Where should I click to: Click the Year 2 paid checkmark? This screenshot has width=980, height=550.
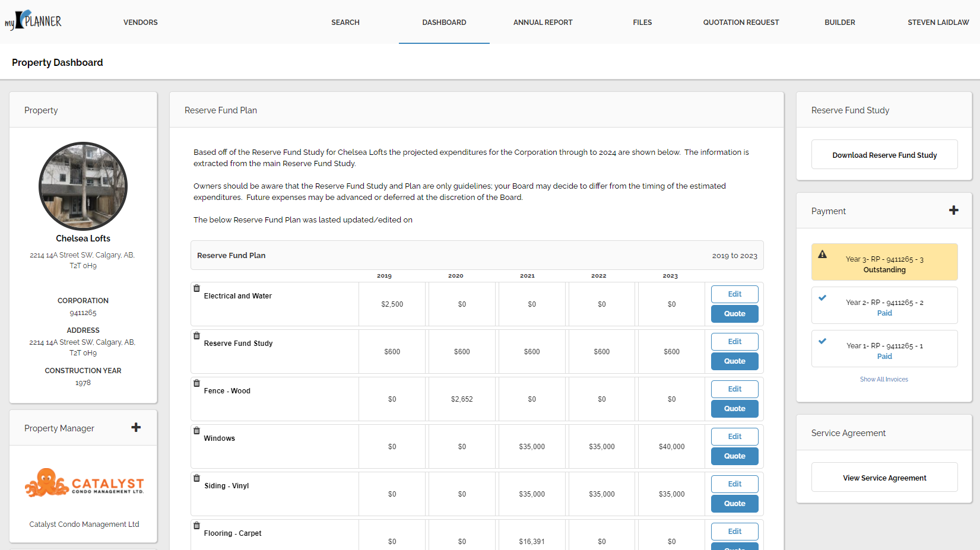822,298
